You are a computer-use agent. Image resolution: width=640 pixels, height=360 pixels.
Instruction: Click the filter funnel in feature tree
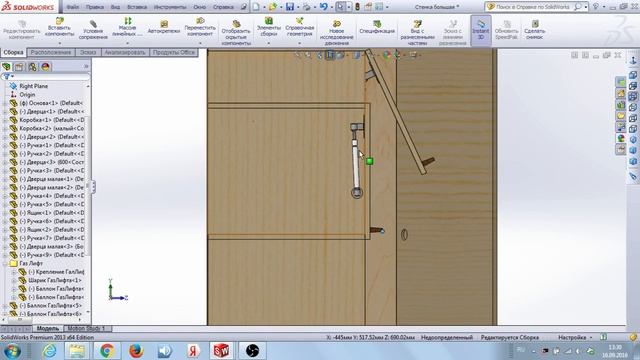point(7,76)
